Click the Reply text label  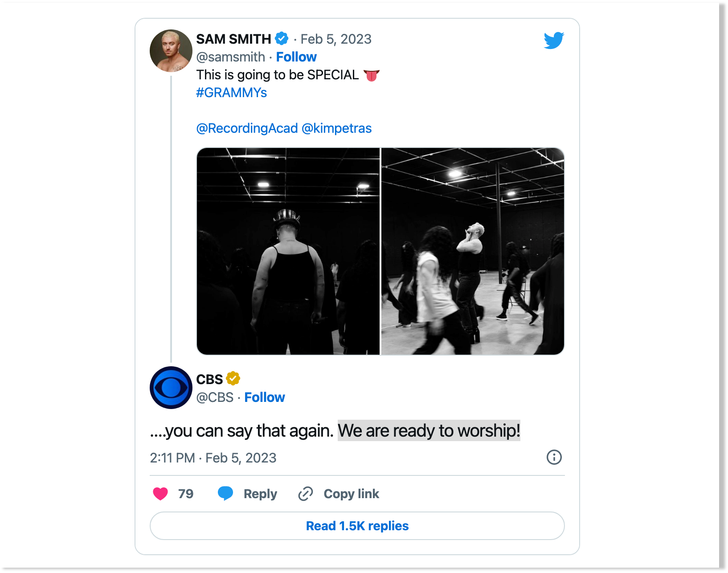click(260, 494)
